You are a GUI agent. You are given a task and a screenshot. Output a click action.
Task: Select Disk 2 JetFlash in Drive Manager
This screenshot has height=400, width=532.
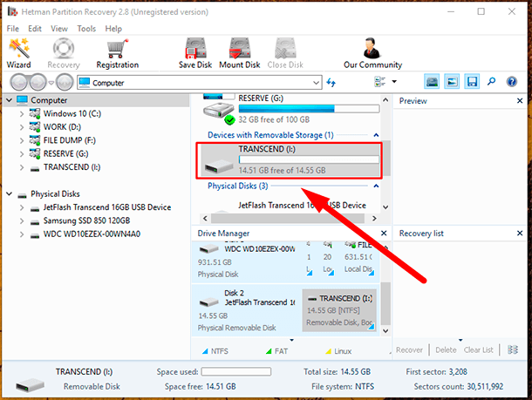[x=247, y=310]
